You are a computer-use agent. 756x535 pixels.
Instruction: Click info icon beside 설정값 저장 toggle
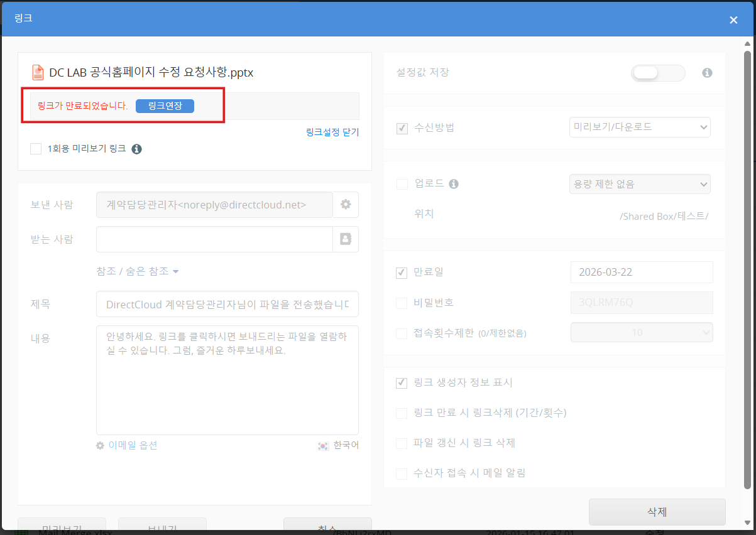click(x=707, y=73)
